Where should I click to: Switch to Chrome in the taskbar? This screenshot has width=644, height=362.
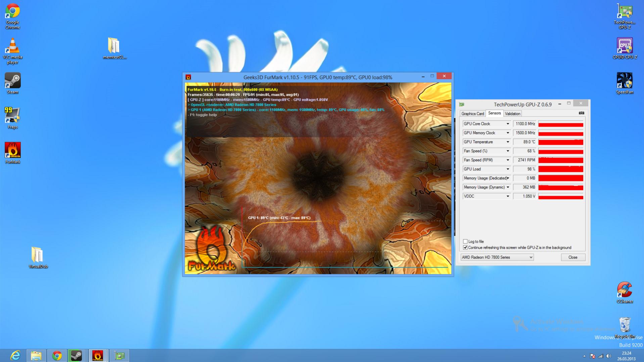tap(57, 356)
